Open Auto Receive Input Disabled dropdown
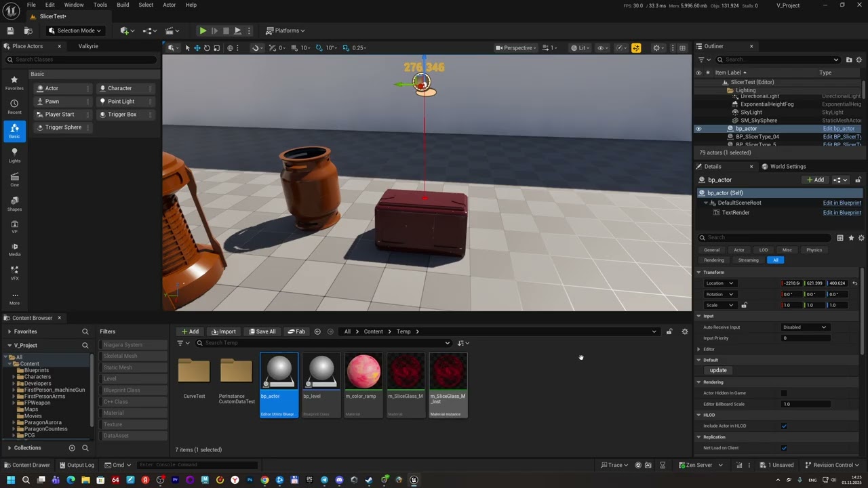This screenshot has height=488, width=868. [x=805, y=327]
